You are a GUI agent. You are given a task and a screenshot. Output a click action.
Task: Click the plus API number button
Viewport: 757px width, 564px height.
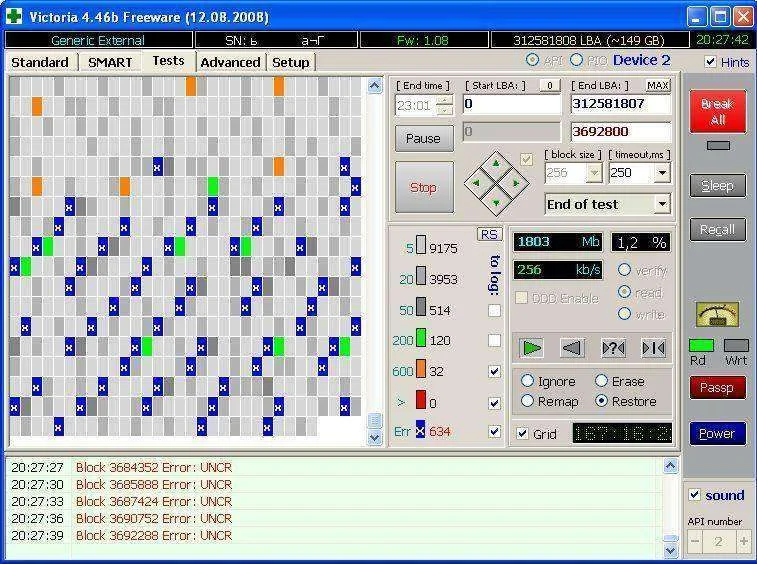pyautogui.click(x=743, y=541)
